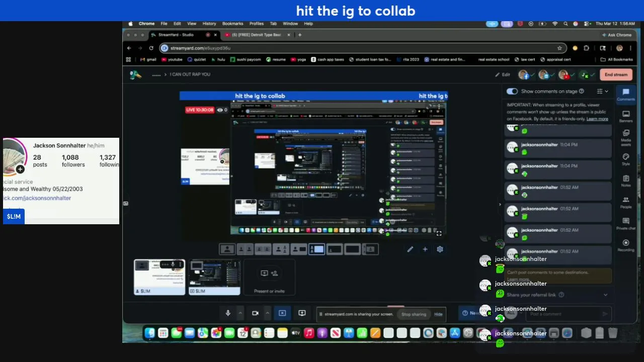644x362 pixels.
Task: Click the stop screen share icon
Action: tap(282, 313)
